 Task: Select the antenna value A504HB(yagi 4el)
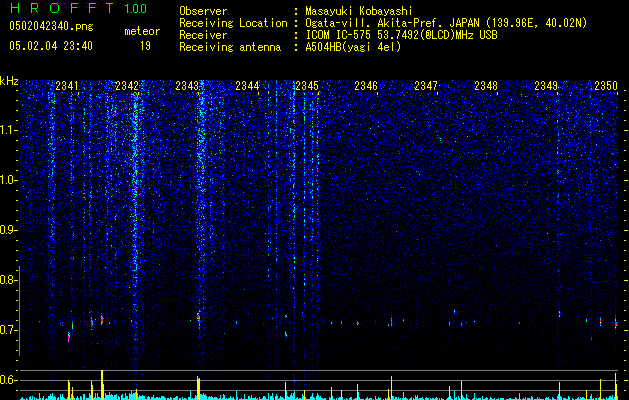pos(353,47)
